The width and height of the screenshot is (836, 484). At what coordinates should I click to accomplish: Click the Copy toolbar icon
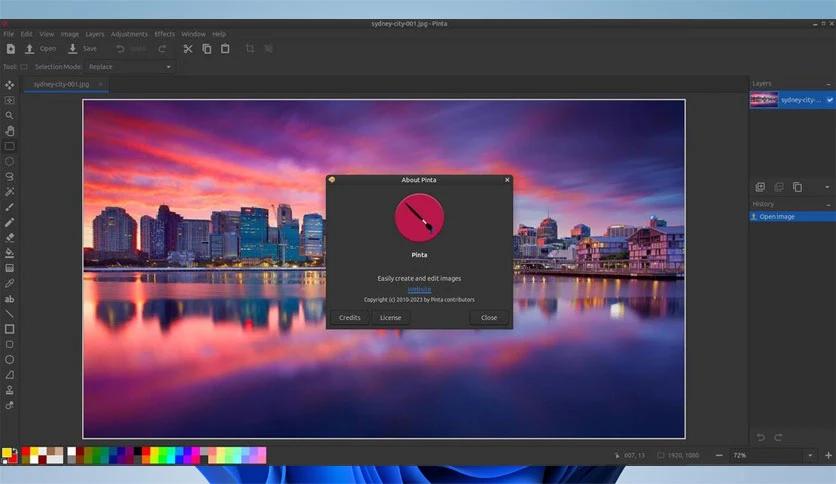[207, 49]
